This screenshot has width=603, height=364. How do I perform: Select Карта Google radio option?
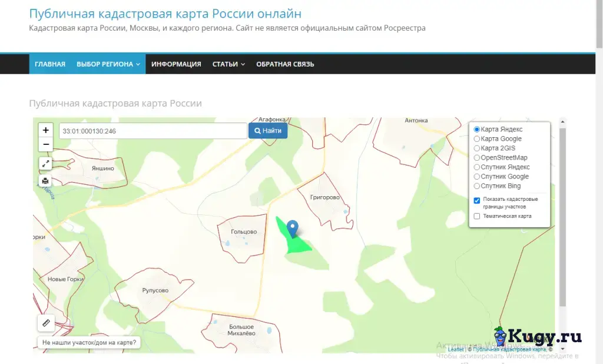(x=477, y=138)
